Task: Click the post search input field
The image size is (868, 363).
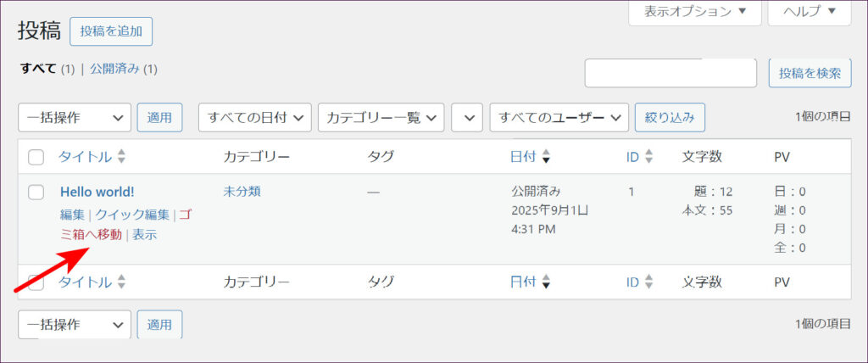Action: (670, 73)
